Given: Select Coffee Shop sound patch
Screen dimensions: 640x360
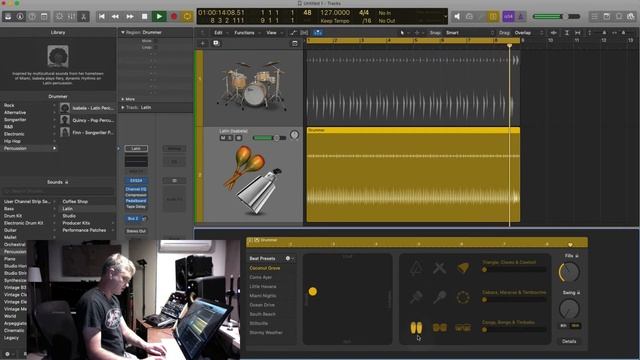Looking at the screenshot, I should point(75,202).
